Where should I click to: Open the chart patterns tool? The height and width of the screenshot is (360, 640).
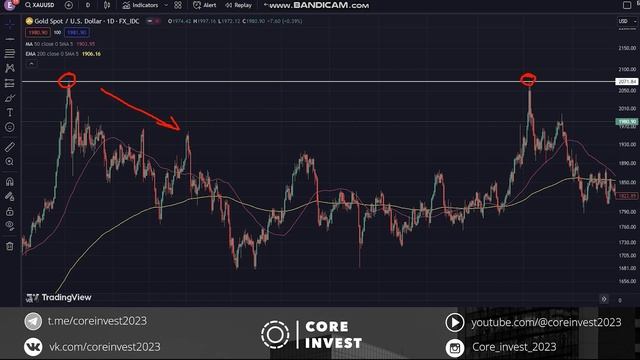[10, 68]
